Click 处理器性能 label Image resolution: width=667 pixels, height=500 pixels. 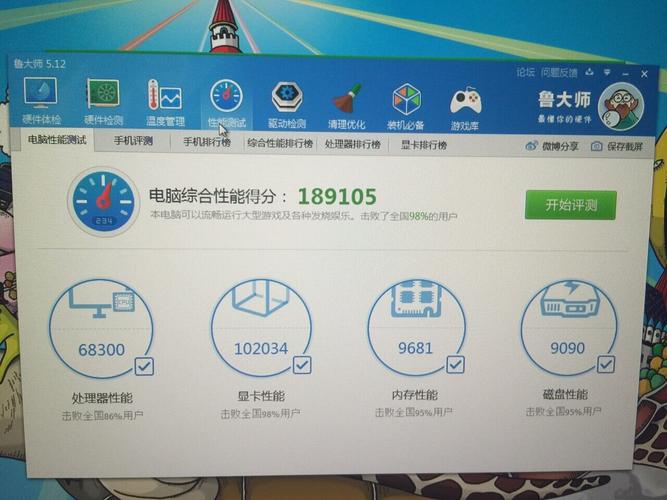[x=102, y=398]
